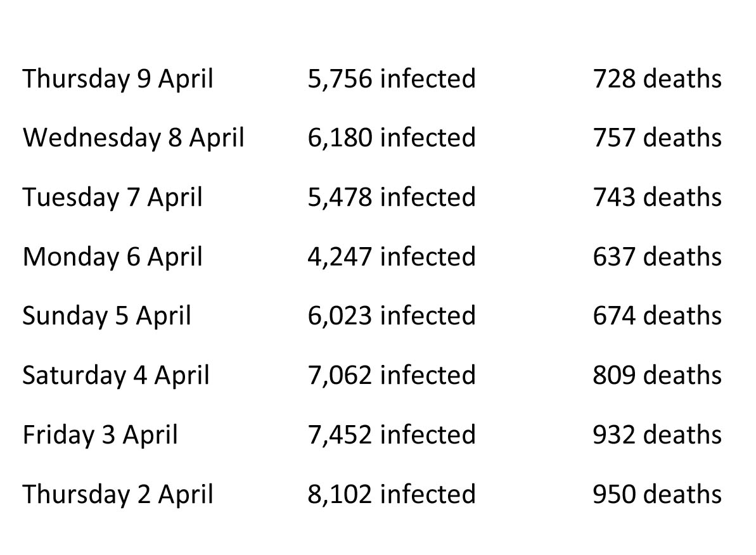Image resolution: width=756 pixels, height=555 pixels.
Task: Select the 'Wednesday 8 April' row label
Action: click(134, 138)
